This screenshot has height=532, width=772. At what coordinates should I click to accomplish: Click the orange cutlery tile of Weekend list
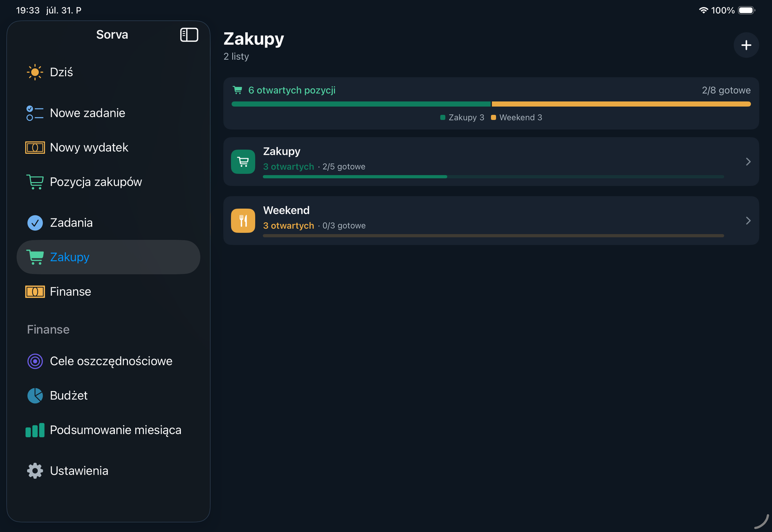click(x=243, y=221)
